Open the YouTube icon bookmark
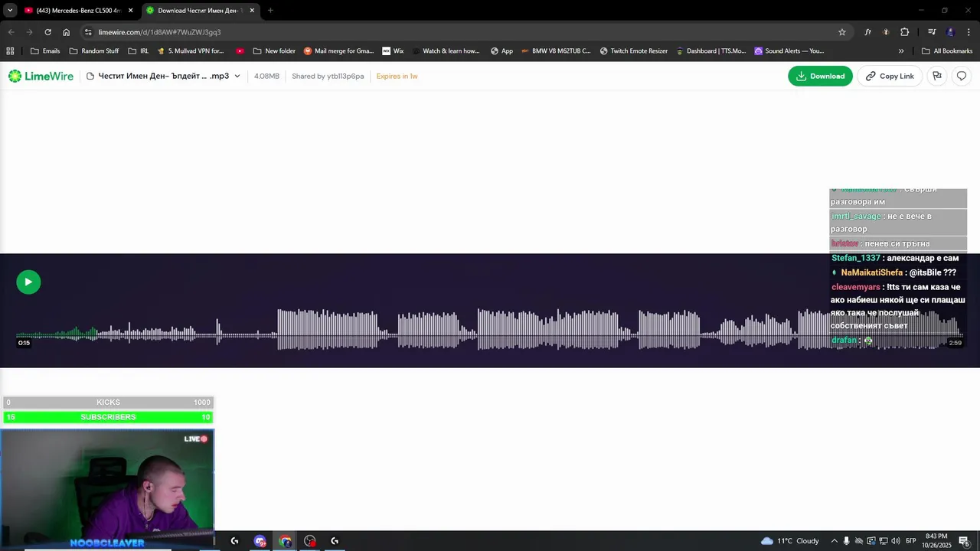Image resolution: width=980 pixels, height=551 pixels. click(x=240, y=51)
